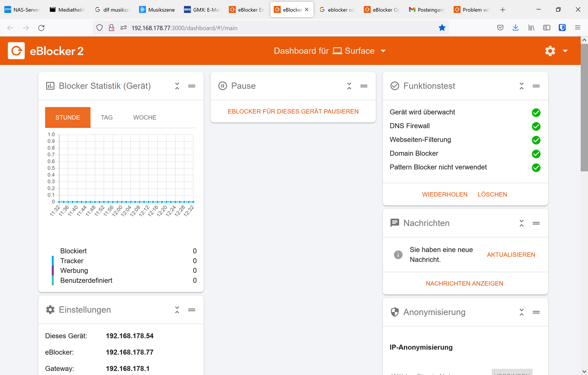Switch to NAS-Server browser tab

coord(23,10)
